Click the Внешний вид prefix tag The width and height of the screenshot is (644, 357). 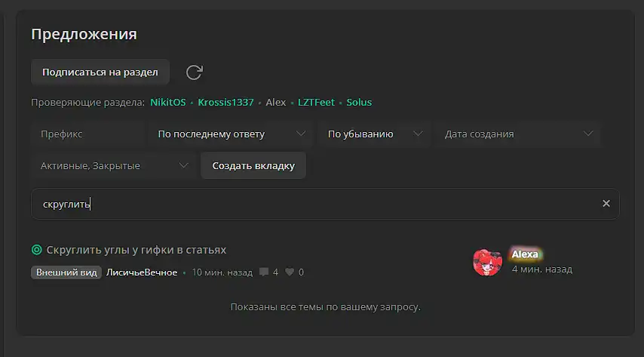[x=66, y=272]
